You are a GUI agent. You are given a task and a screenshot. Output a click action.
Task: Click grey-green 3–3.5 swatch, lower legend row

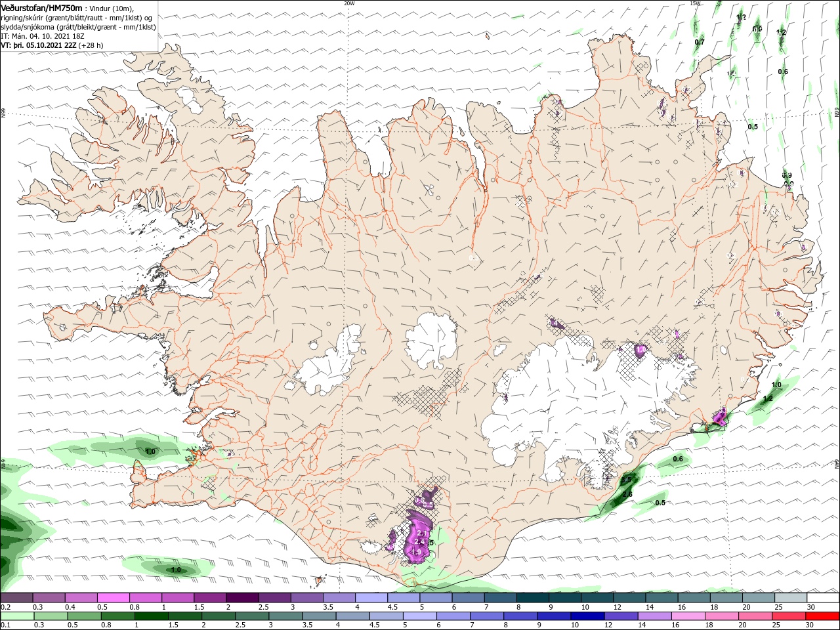[x=285, y=616]
